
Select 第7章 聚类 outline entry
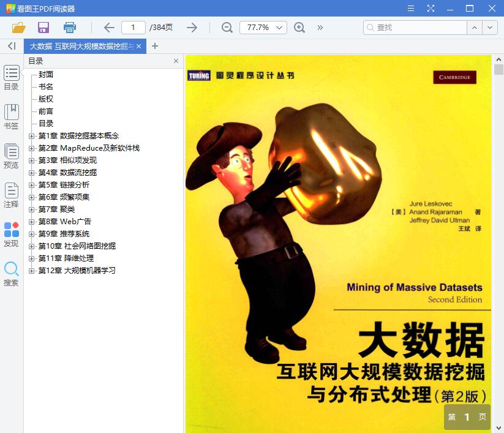pyautogui.click(x=56, y=209)
